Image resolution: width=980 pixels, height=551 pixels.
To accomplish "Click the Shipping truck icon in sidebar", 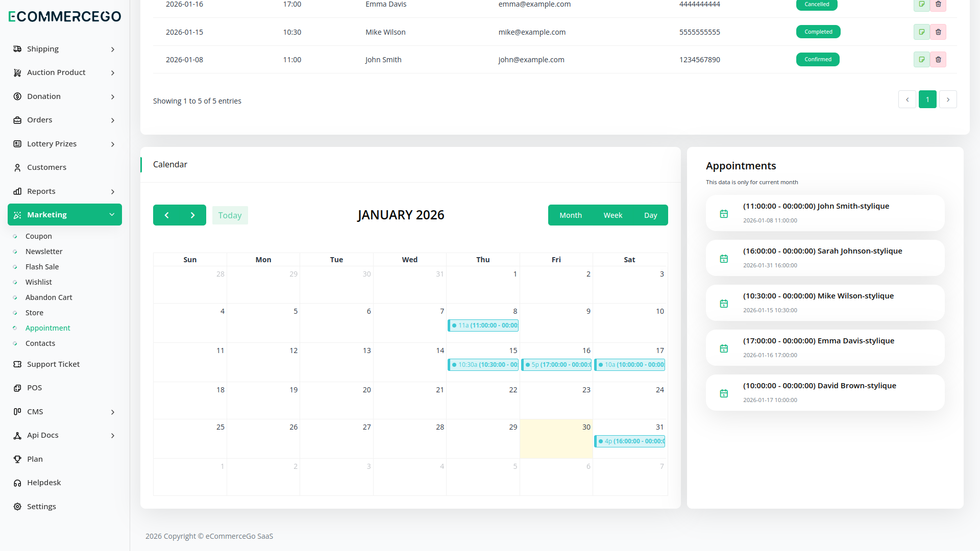I will click(17, 49).
